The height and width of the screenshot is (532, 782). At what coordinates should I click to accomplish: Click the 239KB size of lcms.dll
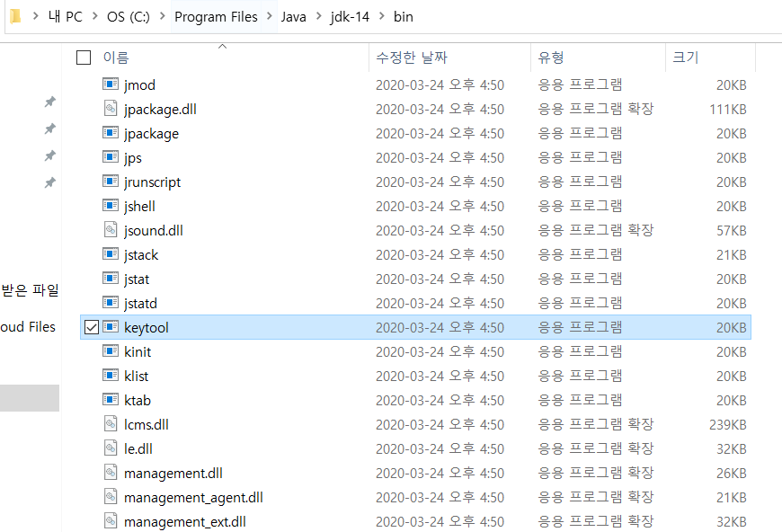coord(728,424)
